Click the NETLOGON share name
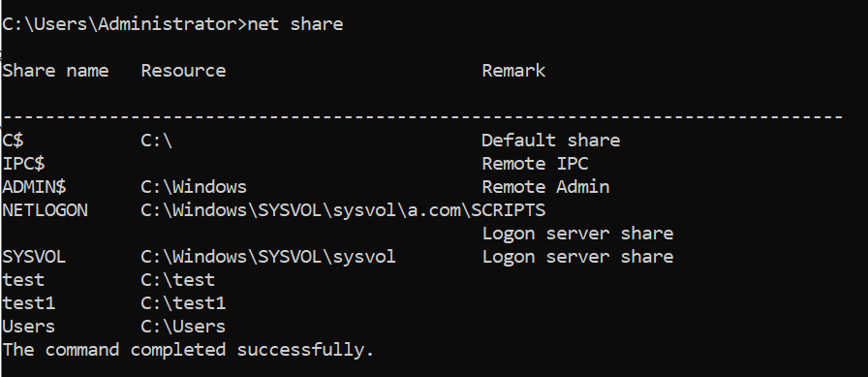The image size is (868, 377). click(45, 210)
